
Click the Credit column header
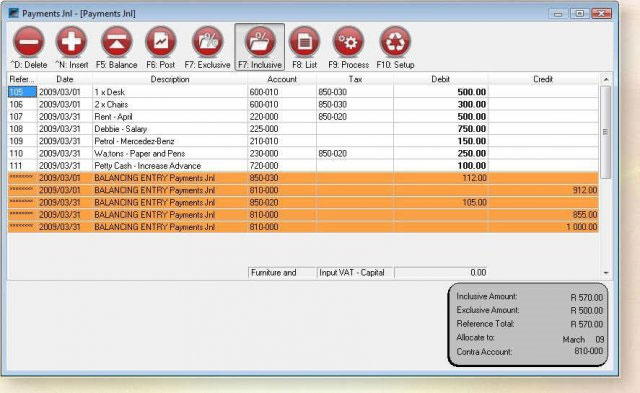coord(543,79)
